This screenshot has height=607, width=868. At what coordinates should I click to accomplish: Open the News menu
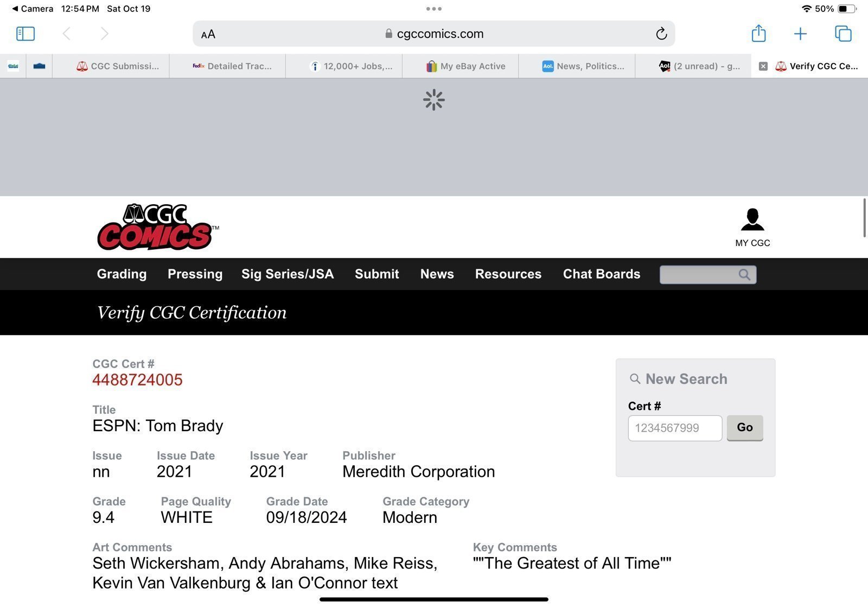(437, 274)
